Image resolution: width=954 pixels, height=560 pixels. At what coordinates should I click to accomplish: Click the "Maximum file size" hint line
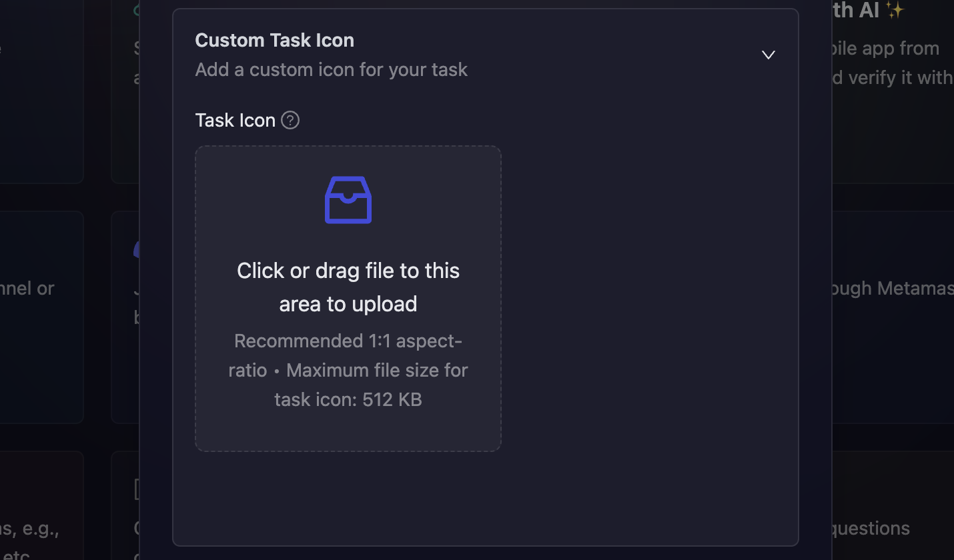point(377,370)
